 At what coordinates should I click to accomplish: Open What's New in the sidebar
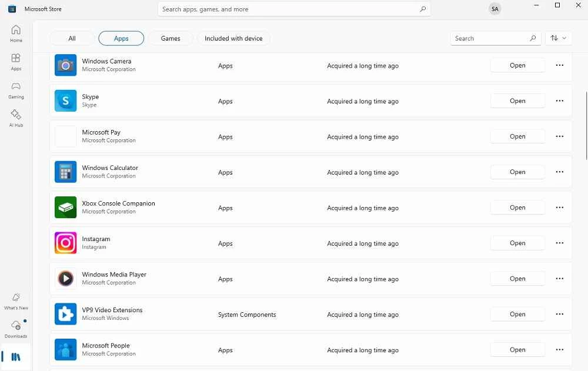tap(16, 301)
